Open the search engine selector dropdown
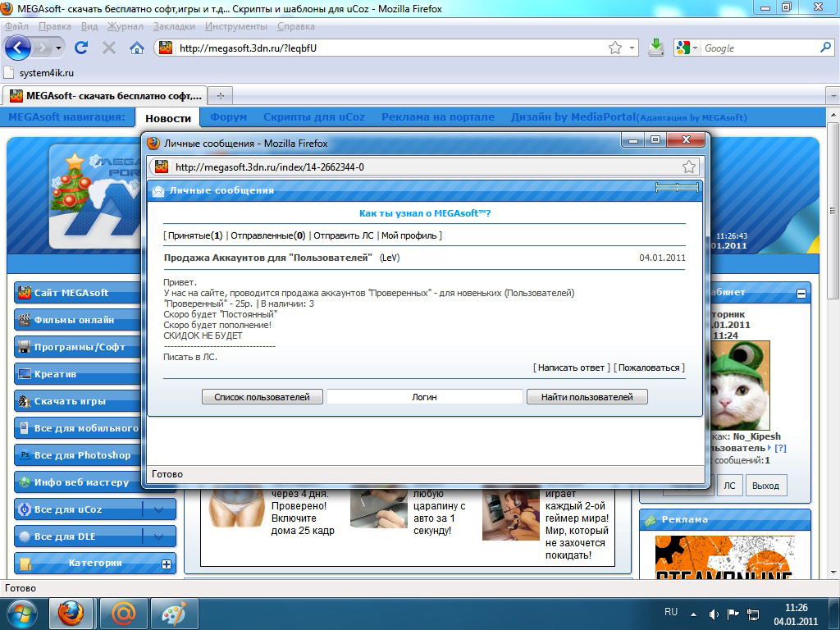 [696, 48]
